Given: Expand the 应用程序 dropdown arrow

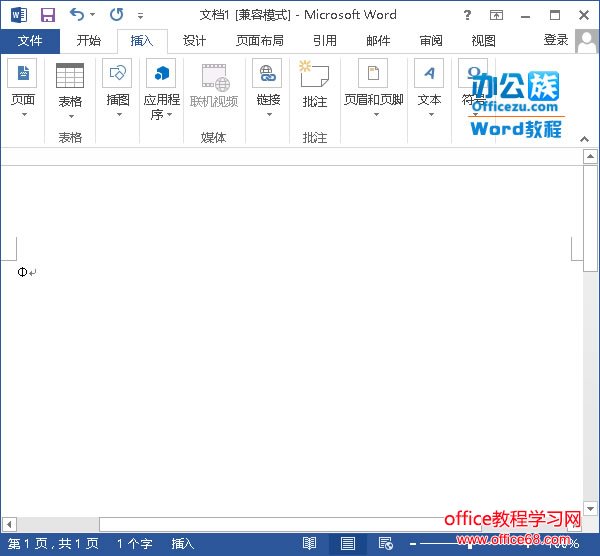Looking at the screenshot, I should tap(169, 114).
